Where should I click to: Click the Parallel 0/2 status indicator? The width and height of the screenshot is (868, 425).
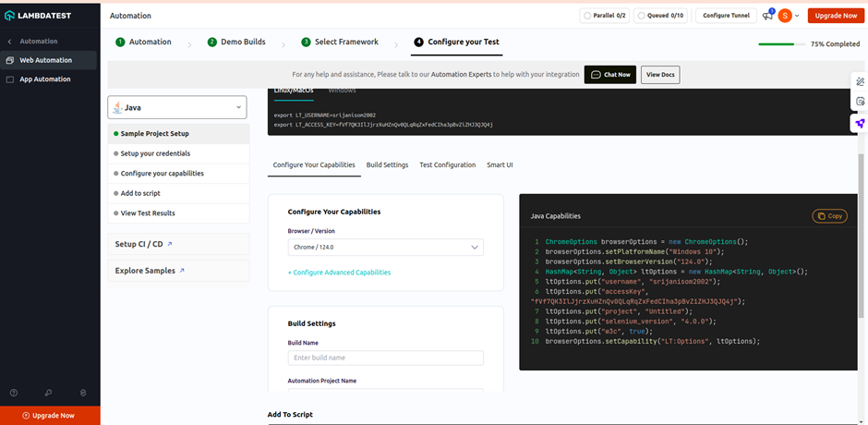pos(606,16)
